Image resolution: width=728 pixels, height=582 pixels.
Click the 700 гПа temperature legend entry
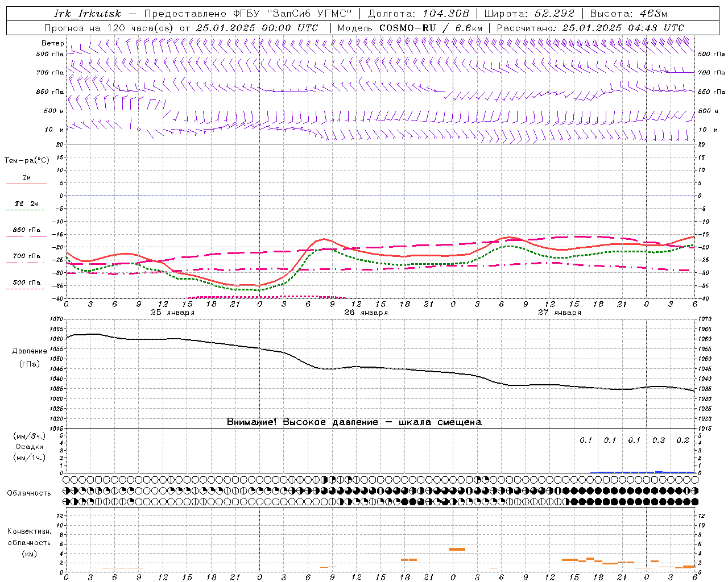pos(26,256)
